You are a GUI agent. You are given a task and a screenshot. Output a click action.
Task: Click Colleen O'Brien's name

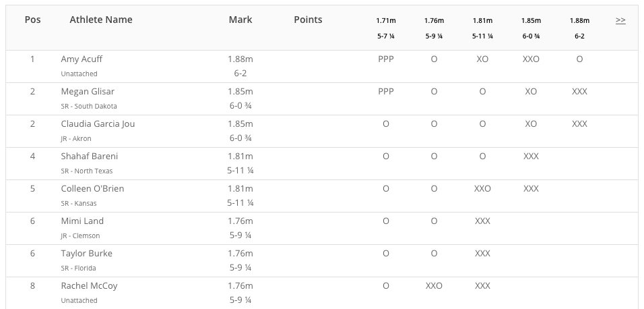(92, 188)
